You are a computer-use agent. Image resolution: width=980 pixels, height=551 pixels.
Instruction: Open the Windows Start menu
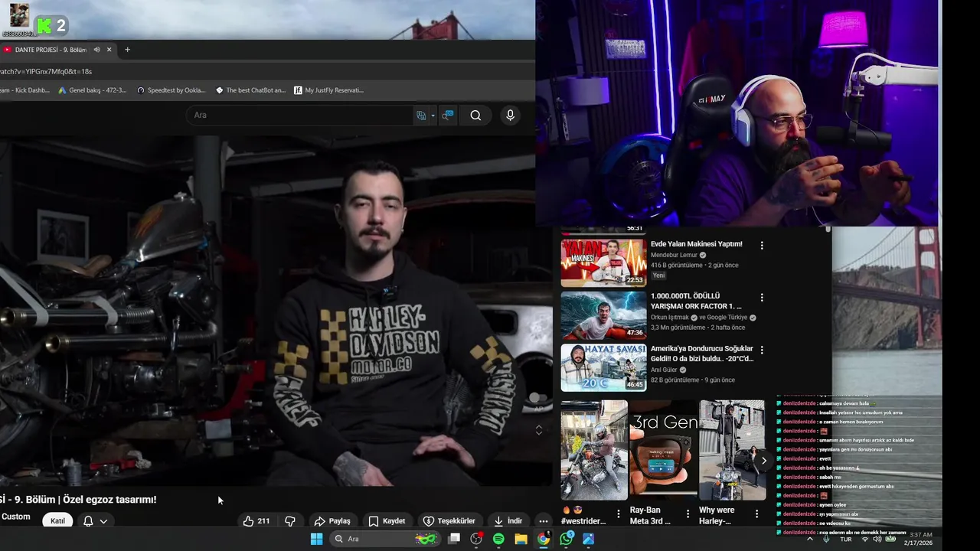317,539
